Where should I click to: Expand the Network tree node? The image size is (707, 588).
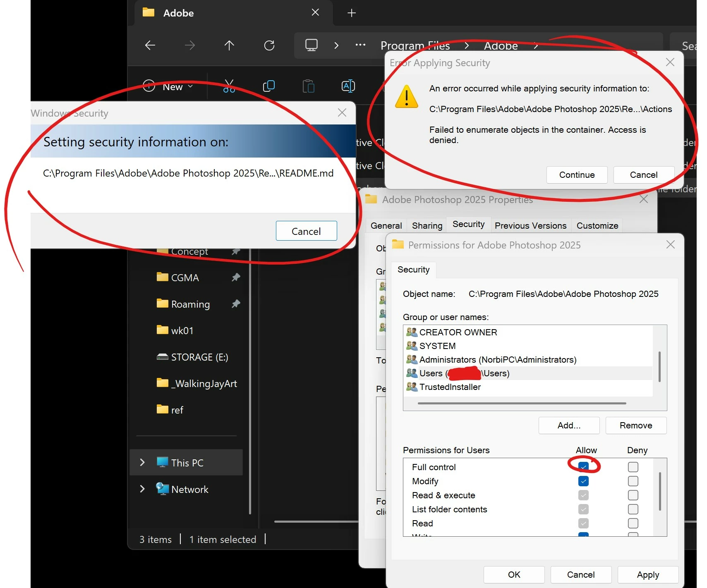pyautogui.click(x=142, y=489)
